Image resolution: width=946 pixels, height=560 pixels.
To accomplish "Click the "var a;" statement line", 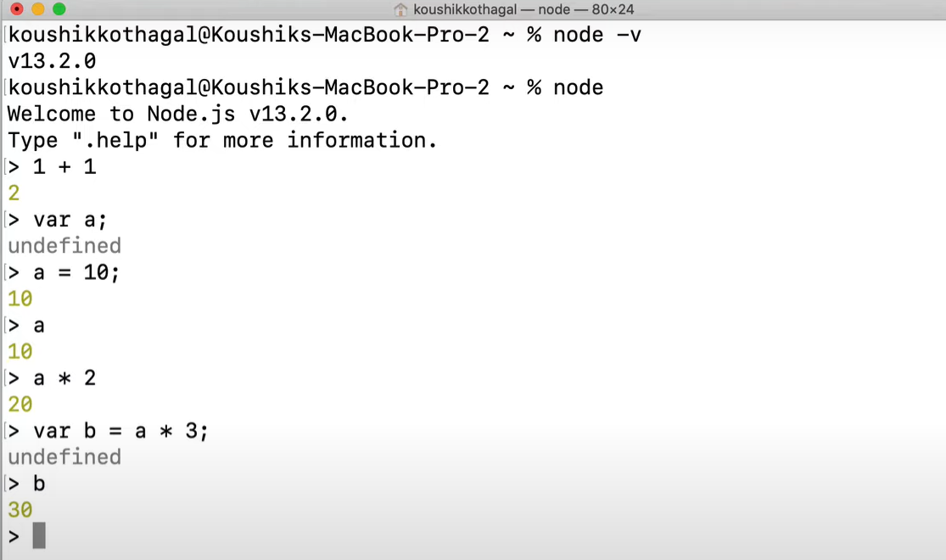I will click(70, 220).
